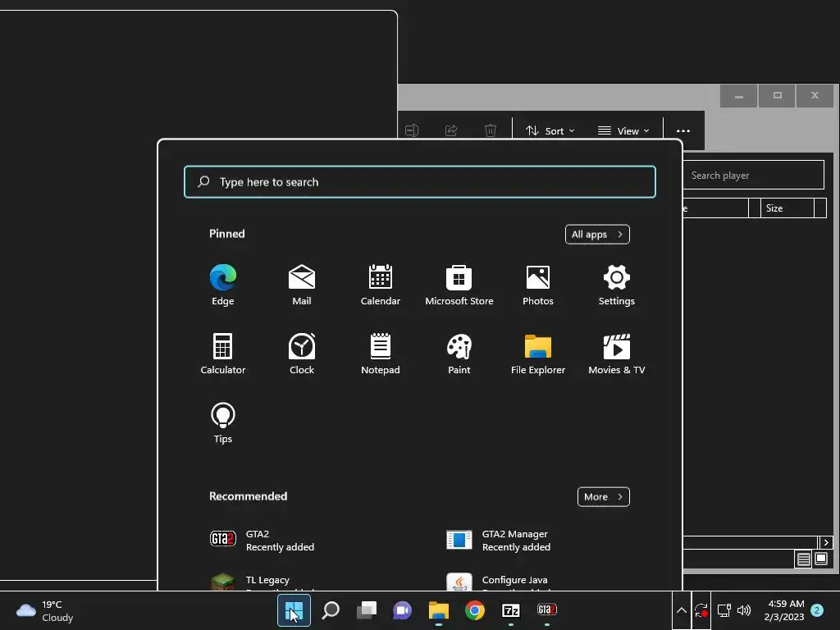The height and width of the screenshot is (630, 840).
Task: Open the weather widget showing 19°C Cloudy
Action: 45,610
